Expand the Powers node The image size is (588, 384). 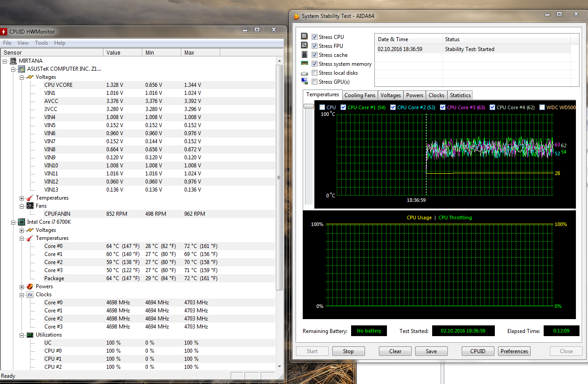pyautogui.click(x=21, y=286)
